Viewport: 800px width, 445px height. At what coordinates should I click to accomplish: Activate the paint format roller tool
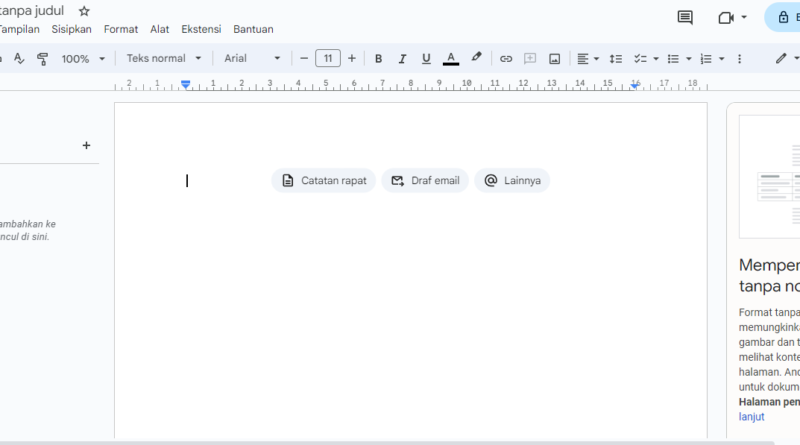click(x=42, y=59)
